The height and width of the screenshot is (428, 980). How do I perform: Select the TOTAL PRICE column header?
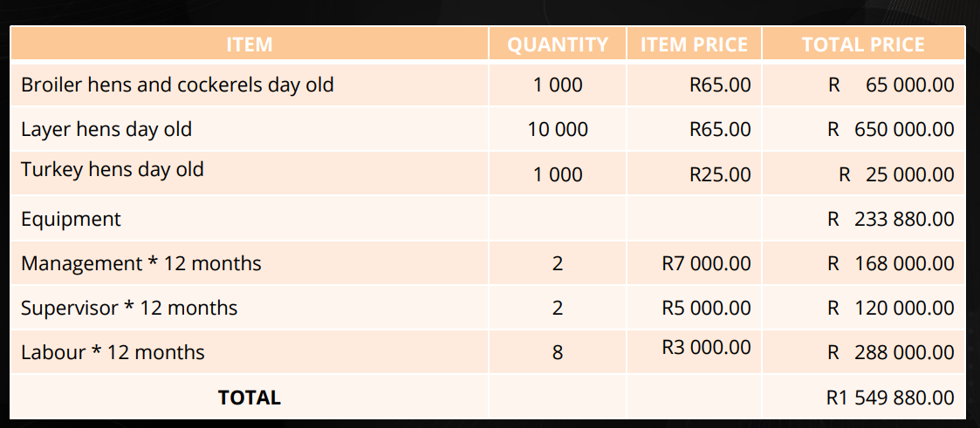click(x=863, y=44)
